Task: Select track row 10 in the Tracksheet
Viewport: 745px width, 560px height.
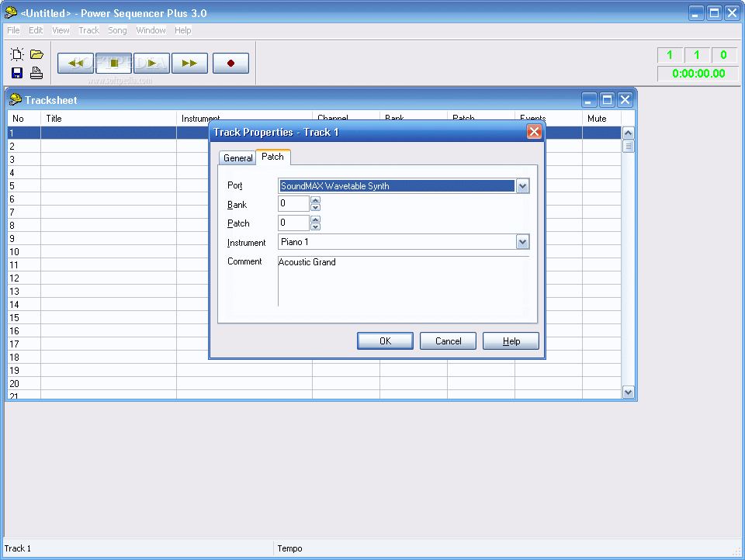Action: (x=314, y=252)
